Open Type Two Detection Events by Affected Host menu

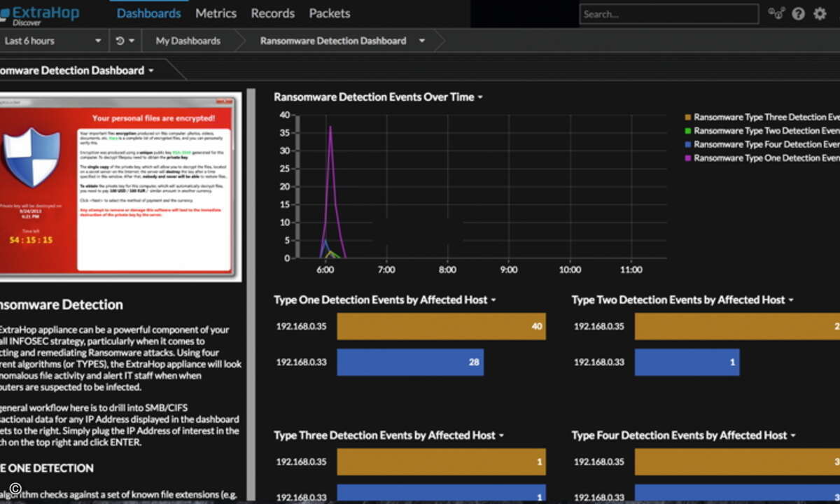point(791,300)
